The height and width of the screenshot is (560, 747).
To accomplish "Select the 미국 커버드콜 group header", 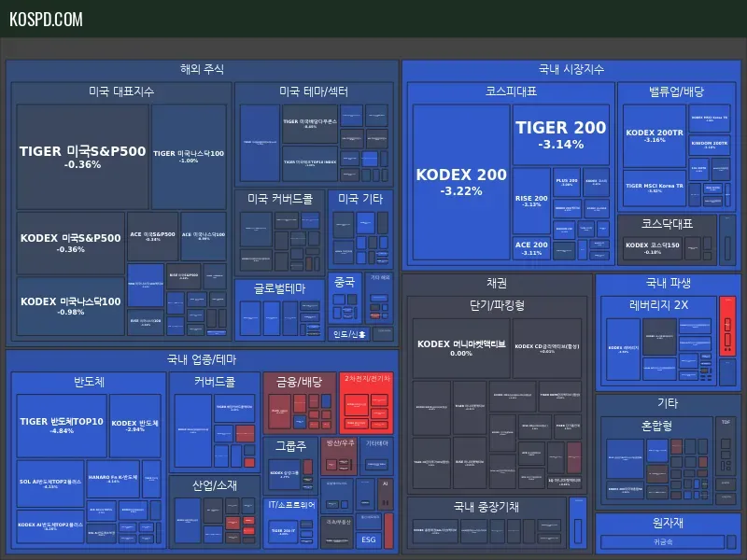I will pos(280,199).
